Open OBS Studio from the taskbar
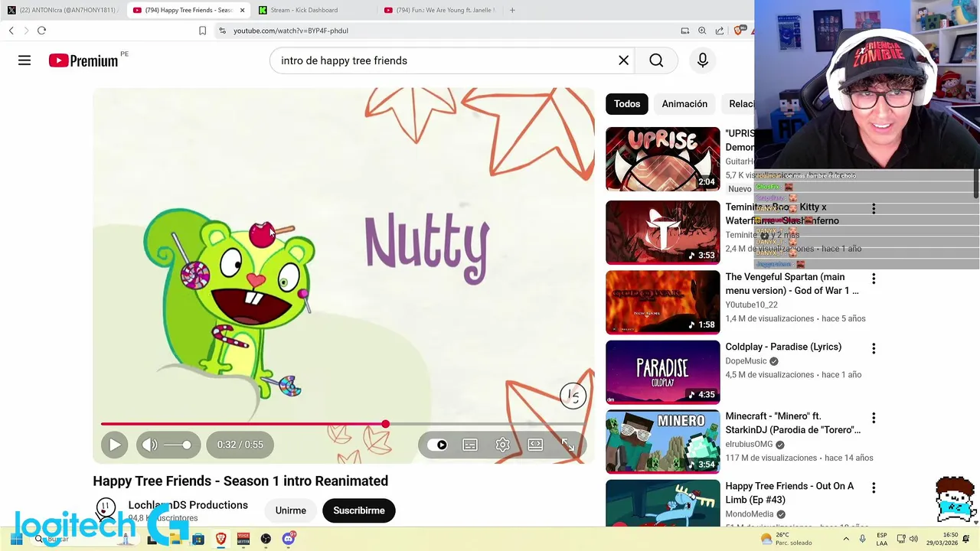Viewport: 980px width, 551px height. pos(266,540)
